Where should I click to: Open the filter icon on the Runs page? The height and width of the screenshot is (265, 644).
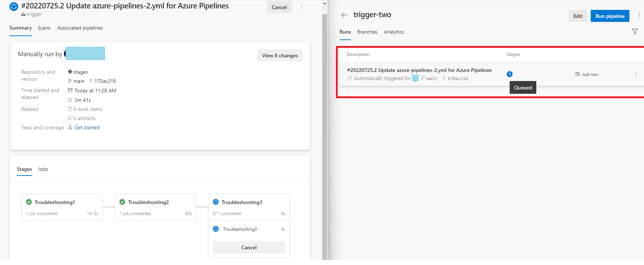click(635, 32)
